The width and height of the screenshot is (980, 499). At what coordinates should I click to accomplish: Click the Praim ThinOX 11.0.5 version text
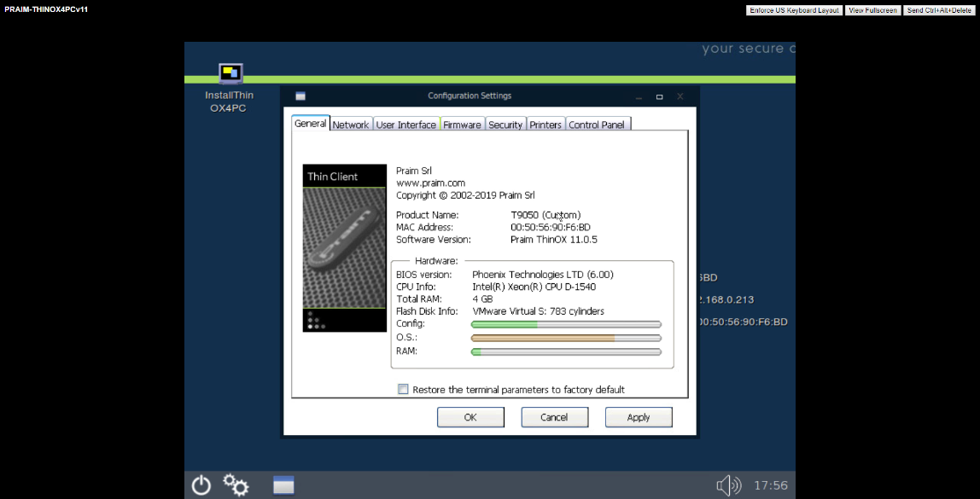(x=554, y=240)
